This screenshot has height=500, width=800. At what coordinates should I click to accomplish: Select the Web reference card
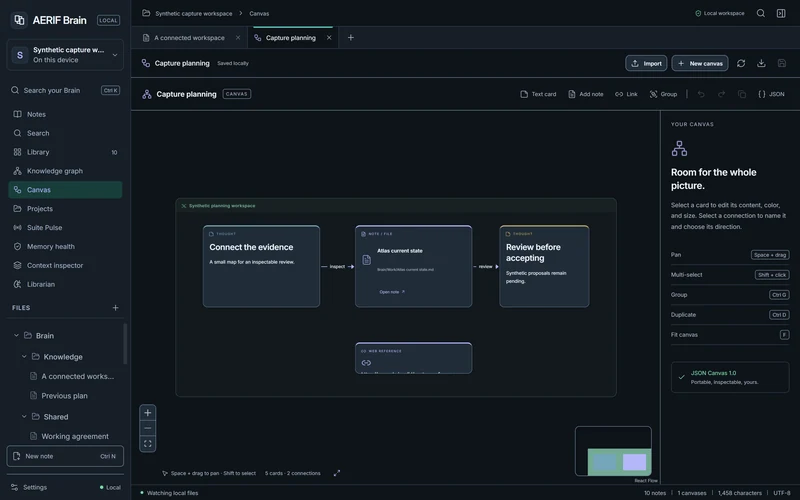coord(414,358)
